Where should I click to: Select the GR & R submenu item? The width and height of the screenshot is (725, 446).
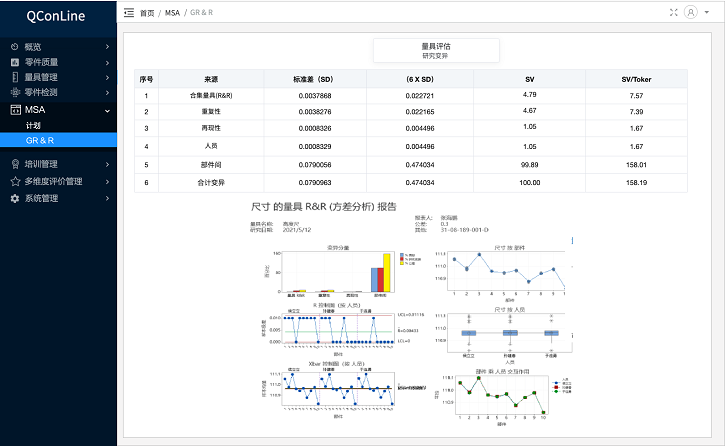[40, 141]
